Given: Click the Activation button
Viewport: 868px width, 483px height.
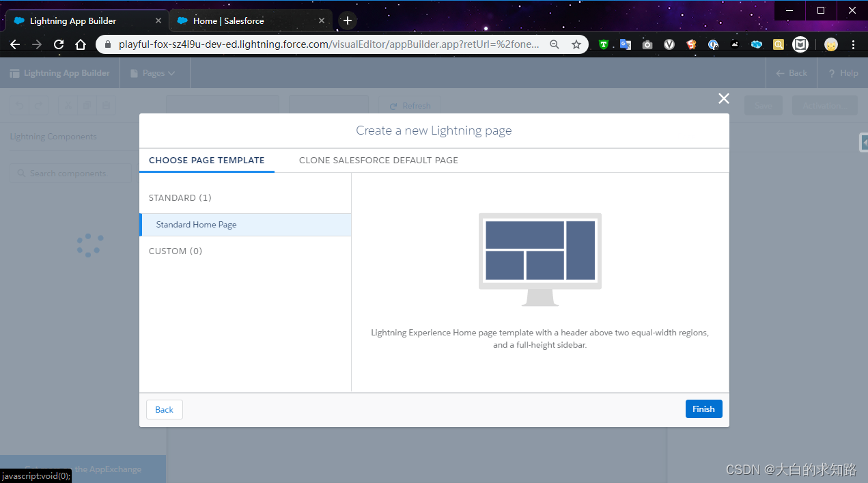Looking at the screenshot, I should [x=823, y=106].
